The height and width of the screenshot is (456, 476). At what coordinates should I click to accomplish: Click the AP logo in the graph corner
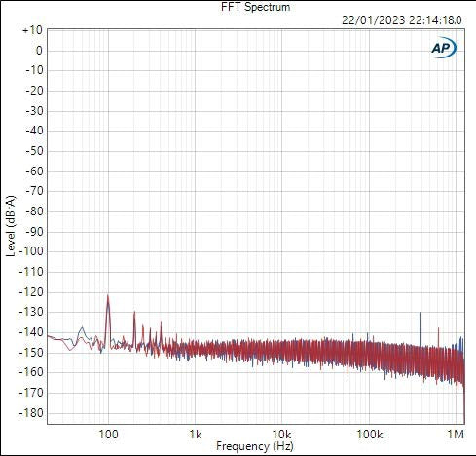coord(444,48)
